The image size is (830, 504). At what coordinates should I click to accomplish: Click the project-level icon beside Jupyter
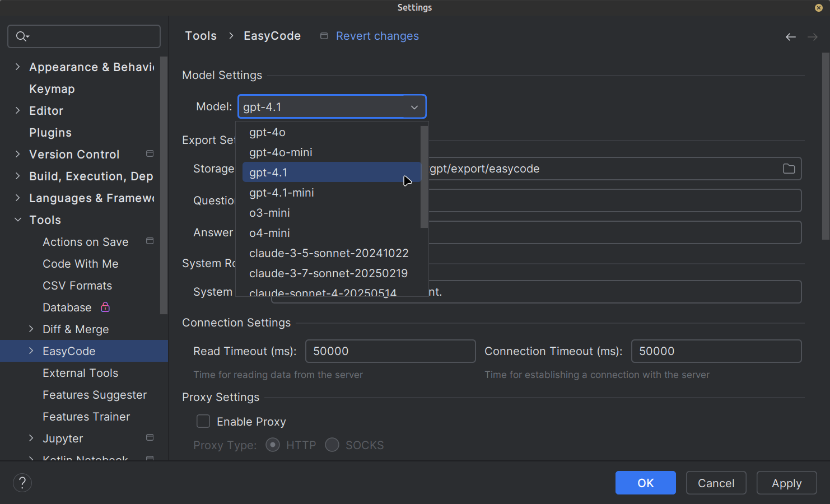150,438
